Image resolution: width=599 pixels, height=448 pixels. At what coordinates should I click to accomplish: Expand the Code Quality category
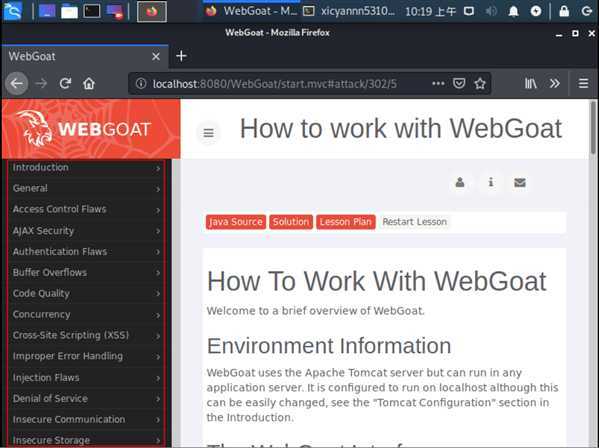pos(87,293)
